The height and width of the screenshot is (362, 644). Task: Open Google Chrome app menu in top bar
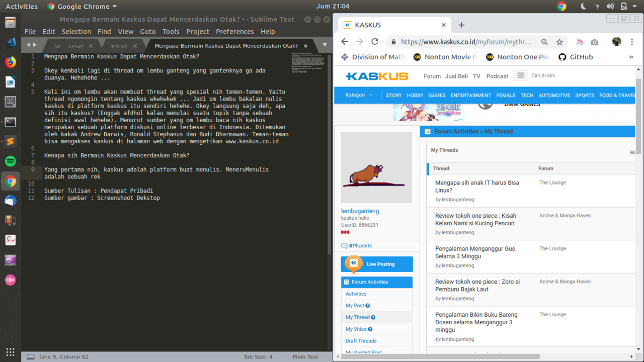[82, 7]
